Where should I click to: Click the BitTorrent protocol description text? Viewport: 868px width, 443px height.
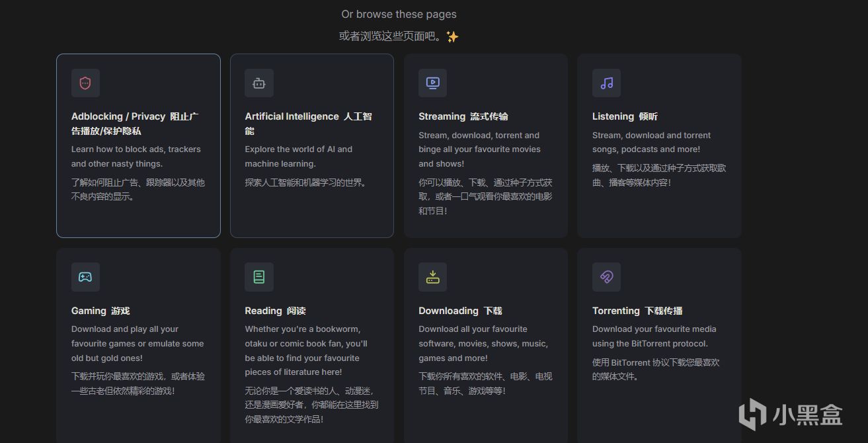click(x=654, y=337)
